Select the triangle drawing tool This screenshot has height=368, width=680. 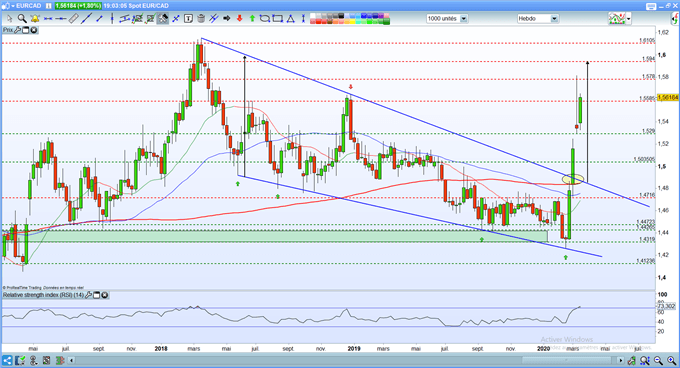click(291, 19)
